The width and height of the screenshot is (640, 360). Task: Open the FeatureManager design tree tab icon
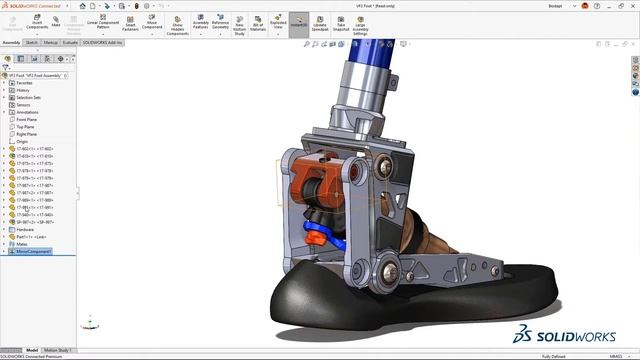[7, 59]
